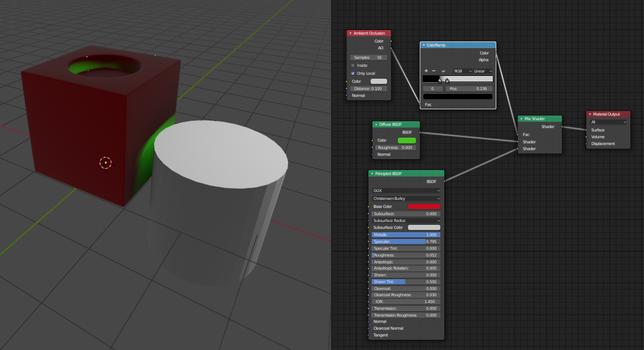Click the Material Output Surface input socket
Image resolution: width=644 pixels, height=350 pixels.
(x=586, y=130)
